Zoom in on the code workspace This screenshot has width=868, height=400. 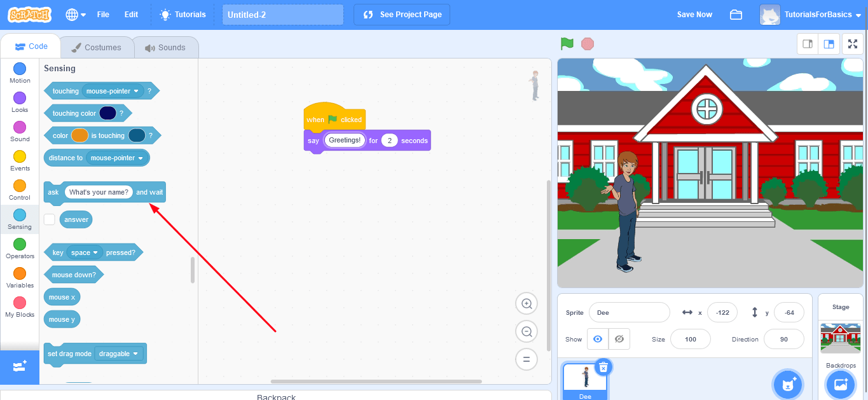click(x=527, y=304)
